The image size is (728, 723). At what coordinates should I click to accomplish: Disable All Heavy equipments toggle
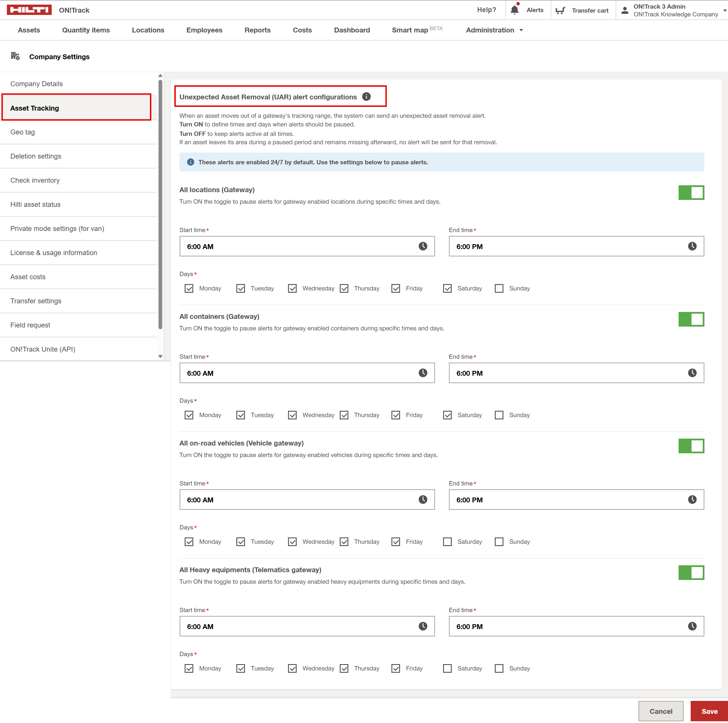(691, 572)
